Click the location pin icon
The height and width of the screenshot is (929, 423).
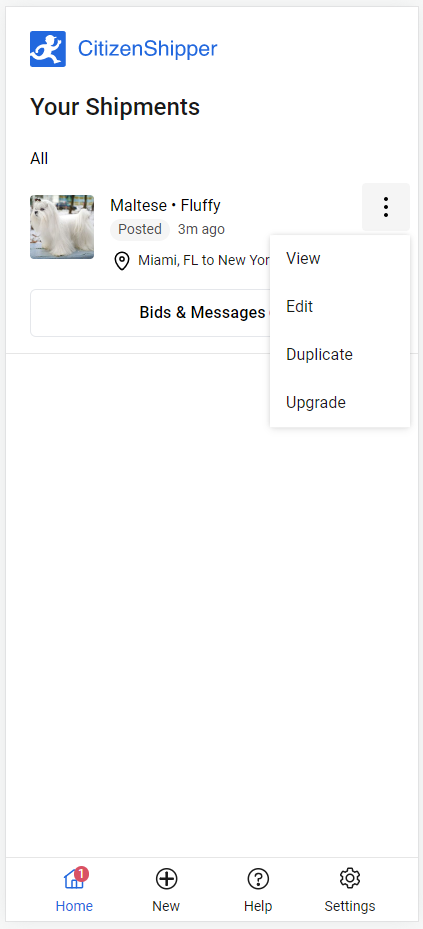point(122,261)
